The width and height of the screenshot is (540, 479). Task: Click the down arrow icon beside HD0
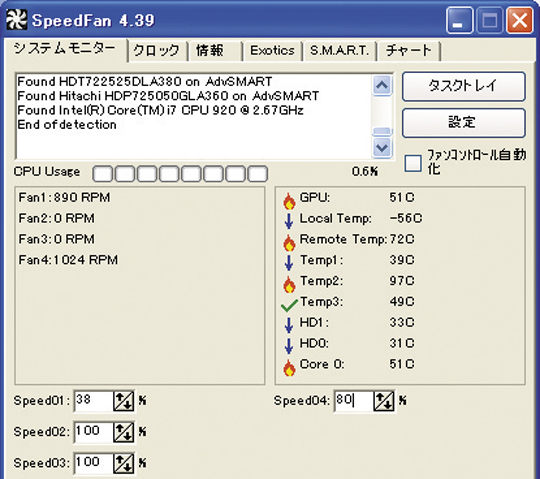click(289, 346)
